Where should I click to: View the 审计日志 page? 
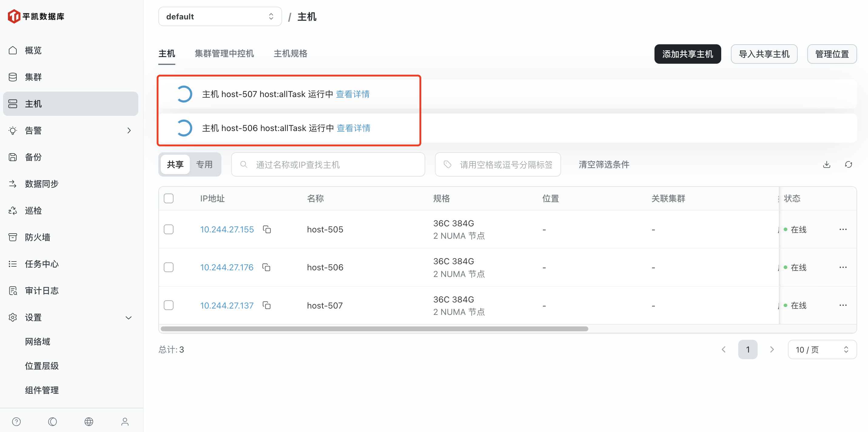[x=42, y=290]
